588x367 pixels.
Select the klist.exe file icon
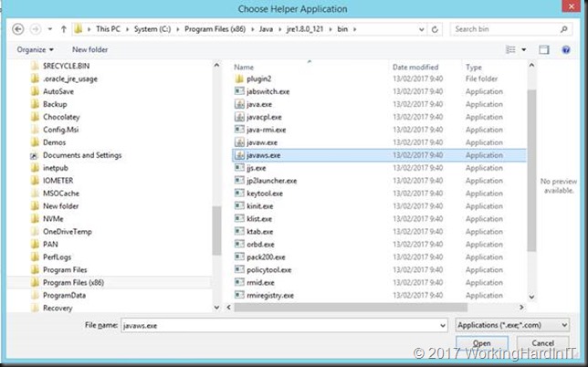pyautogui.click(x=239, y=218)
